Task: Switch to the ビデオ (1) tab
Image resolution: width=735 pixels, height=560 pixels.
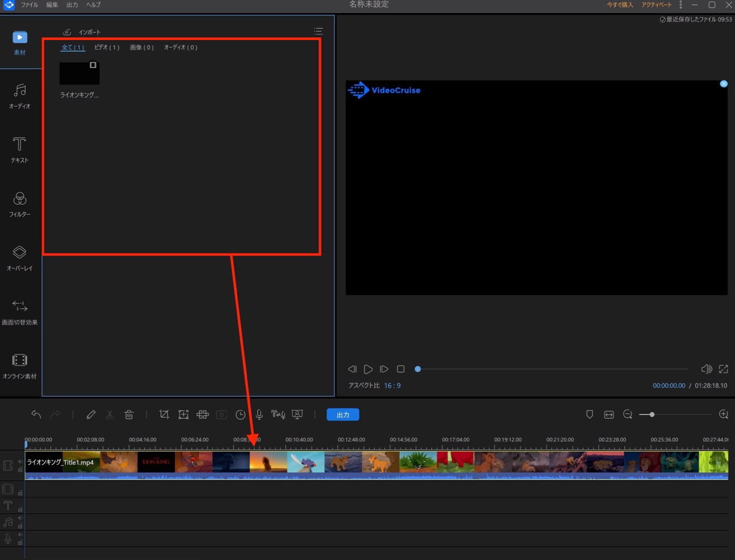Action: pyautogui.click(x=107, y=47)
